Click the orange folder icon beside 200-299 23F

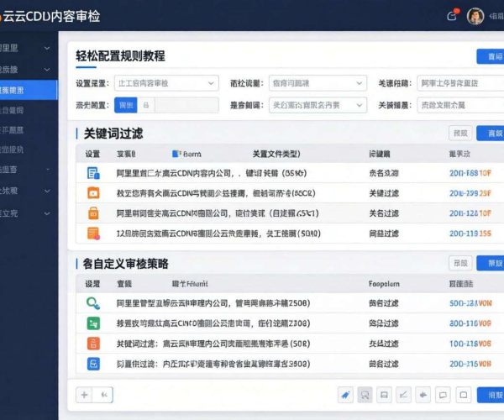93,193
